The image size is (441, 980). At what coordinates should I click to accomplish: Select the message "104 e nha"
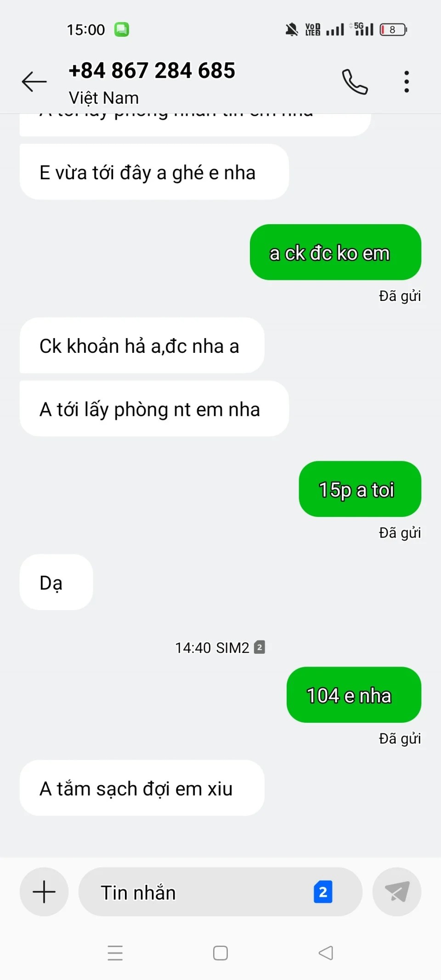click(354, 695)
